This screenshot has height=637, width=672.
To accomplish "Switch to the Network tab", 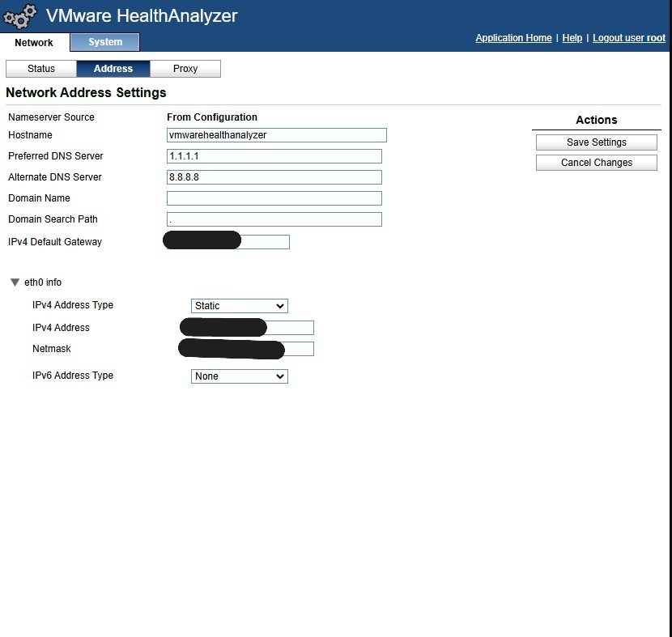I will click(x=34, y=42).
